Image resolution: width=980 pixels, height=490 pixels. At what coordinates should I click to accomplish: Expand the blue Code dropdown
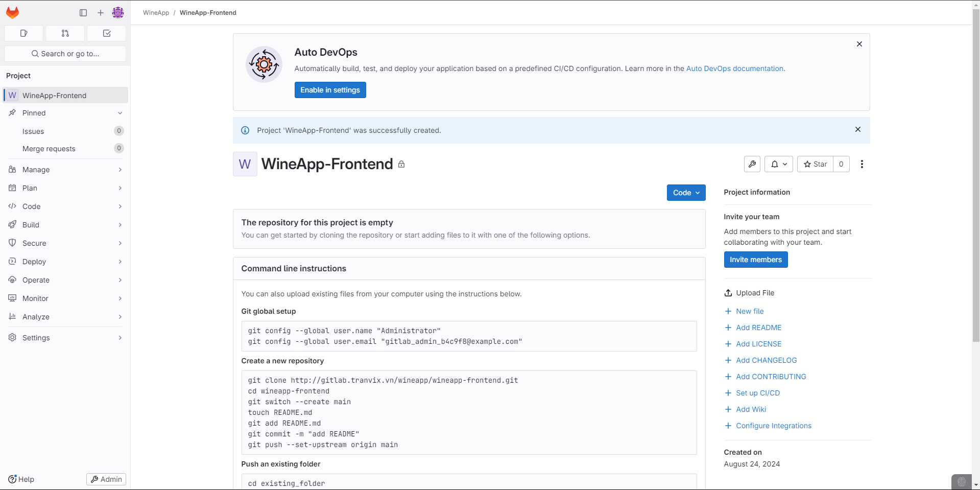(x=686, y=193)
